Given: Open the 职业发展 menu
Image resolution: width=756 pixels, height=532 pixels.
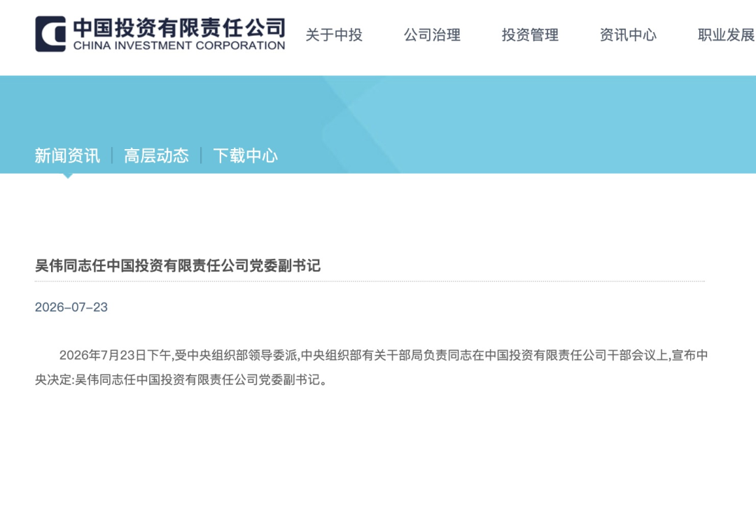Looking at the screenshot, I should [726, 35].
